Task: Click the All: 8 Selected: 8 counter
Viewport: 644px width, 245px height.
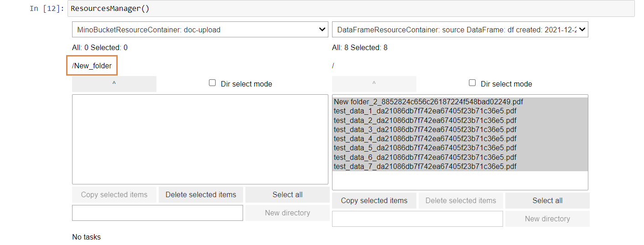Action: [x=360, y=47]
